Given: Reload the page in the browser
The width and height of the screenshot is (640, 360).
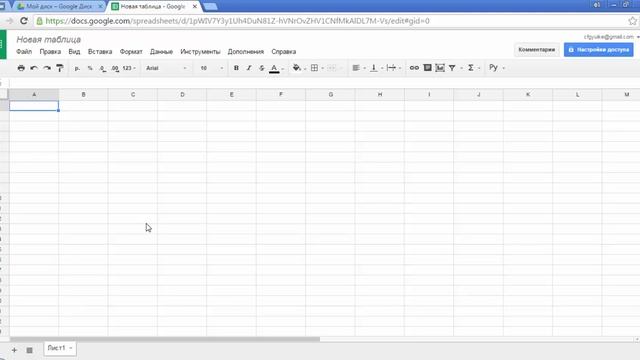Looking at the screenshot, I should tap(24, 21).
